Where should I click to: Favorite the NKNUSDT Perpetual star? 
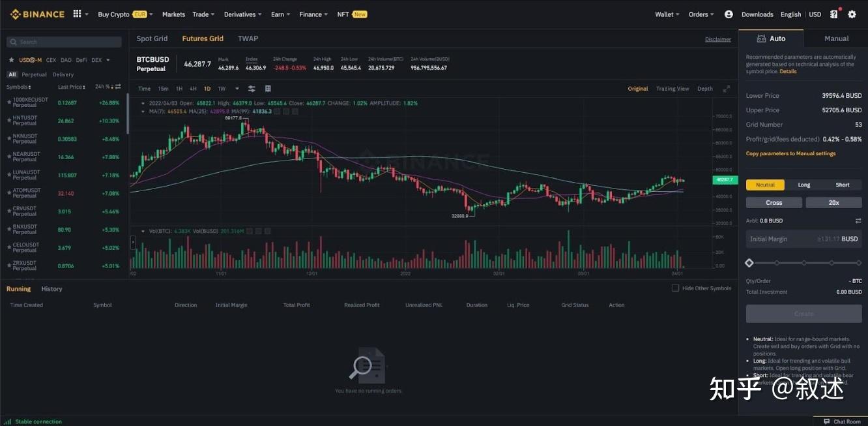[9, 139]
